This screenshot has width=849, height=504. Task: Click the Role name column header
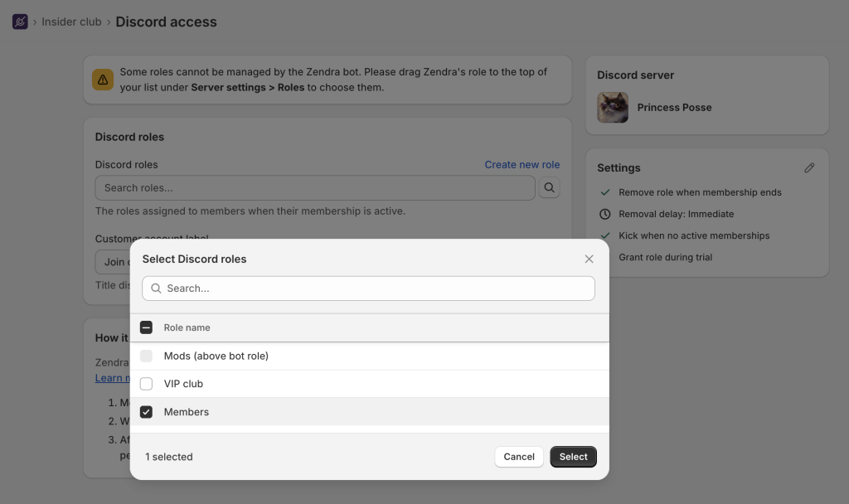(187, 327)
